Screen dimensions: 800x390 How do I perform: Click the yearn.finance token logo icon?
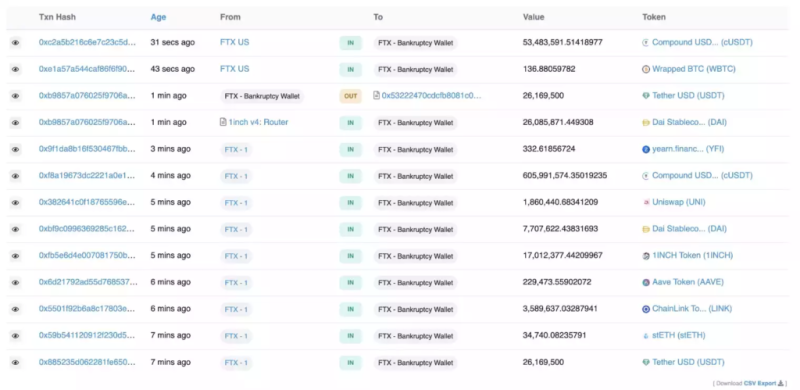click(x=646, y=150)
